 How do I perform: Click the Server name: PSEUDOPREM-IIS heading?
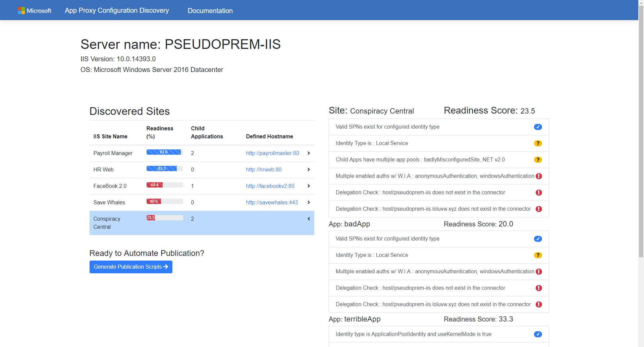[180, 44]
